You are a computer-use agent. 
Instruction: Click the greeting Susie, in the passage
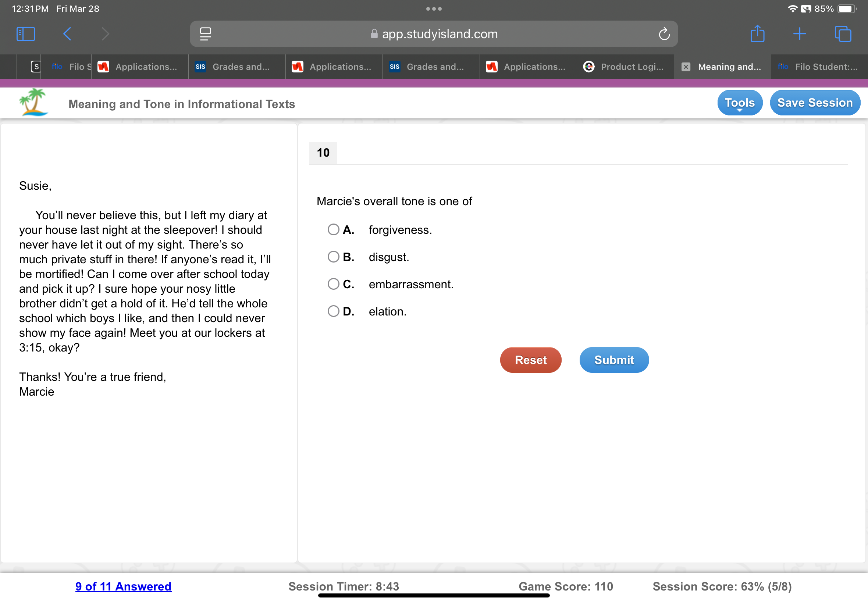(35, 186)
